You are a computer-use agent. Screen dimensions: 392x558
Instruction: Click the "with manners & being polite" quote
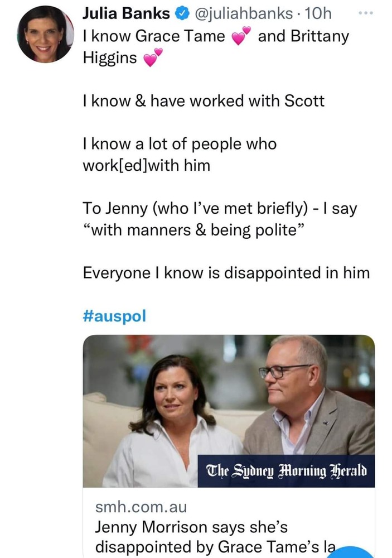(189, 230)
